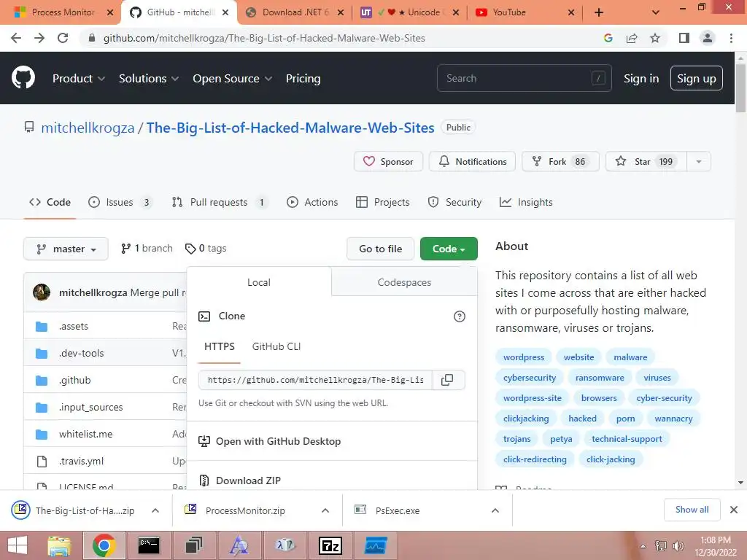
Task: Reload the page with the refresh icon
Action: tap(63, 38)
